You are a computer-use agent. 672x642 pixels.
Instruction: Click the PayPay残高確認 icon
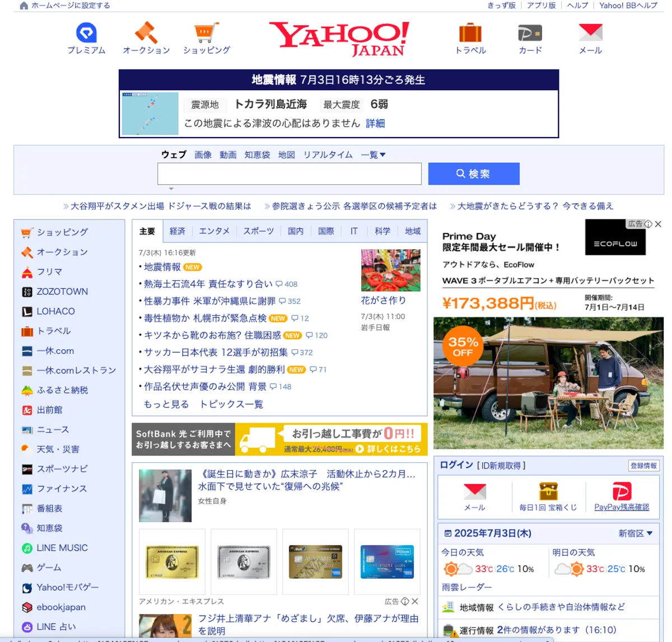(x=622, y=491)
